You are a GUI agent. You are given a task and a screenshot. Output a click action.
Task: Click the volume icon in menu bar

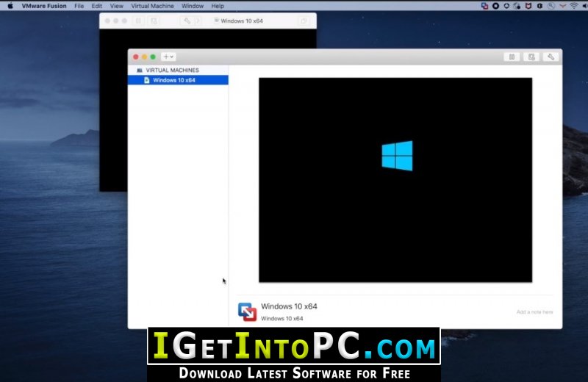pos(585,6)
